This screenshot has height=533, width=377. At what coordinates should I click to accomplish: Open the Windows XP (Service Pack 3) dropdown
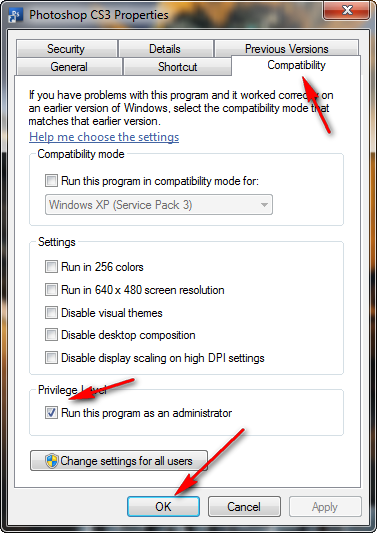159,205
